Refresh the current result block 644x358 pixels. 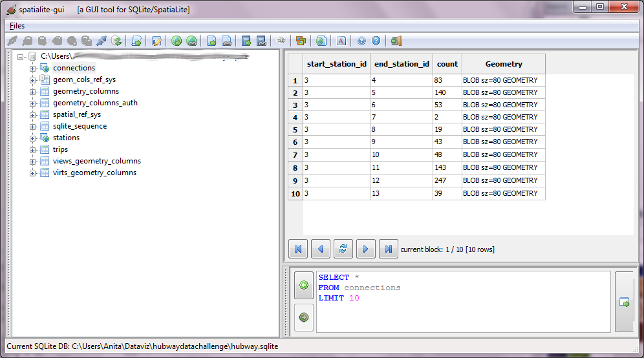[x=343, y=249]
